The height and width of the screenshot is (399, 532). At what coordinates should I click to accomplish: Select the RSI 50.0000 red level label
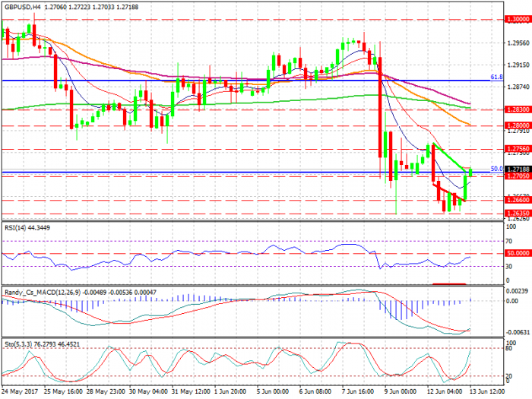pyautogui.click(x=518, y=253)
